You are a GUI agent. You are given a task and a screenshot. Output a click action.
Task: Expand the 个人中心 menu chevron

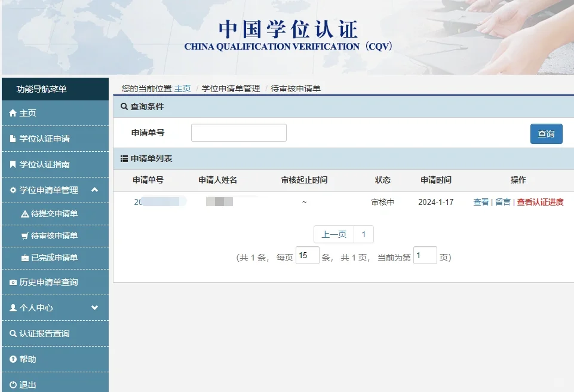[94, 308]
